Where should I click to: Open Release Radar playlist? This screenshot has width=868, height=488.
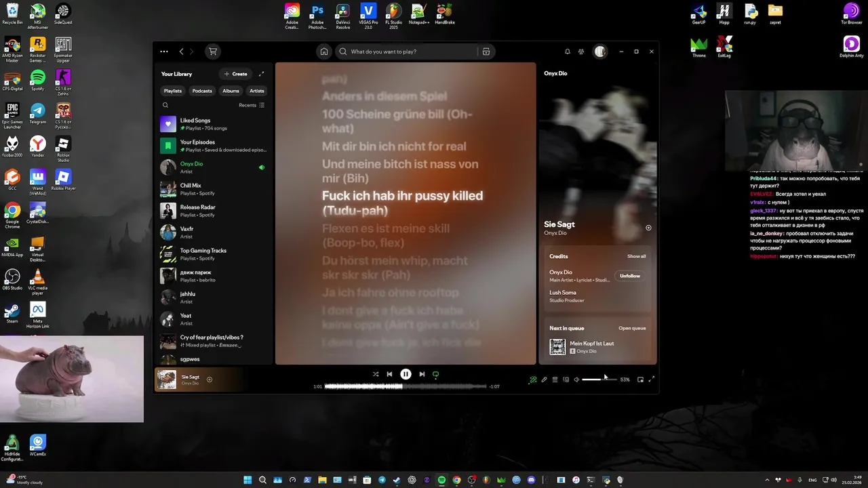click(212, 211)
